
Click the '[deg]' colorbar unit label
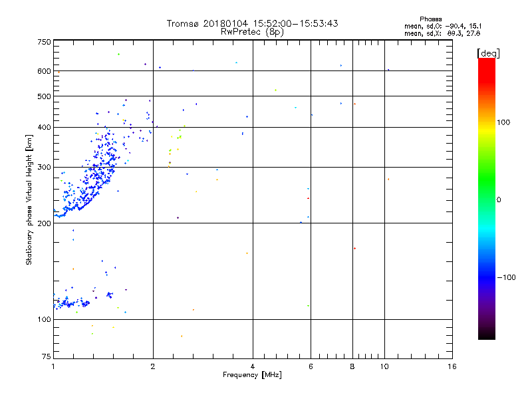(x=488, y=53)
